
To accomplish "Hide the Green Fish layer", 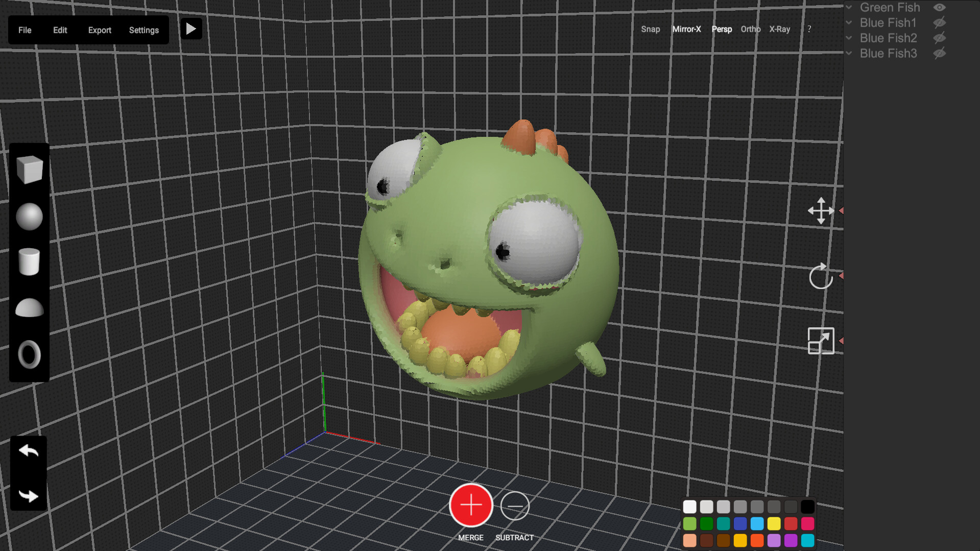I will pyautogui.click(x=940, y=7).
